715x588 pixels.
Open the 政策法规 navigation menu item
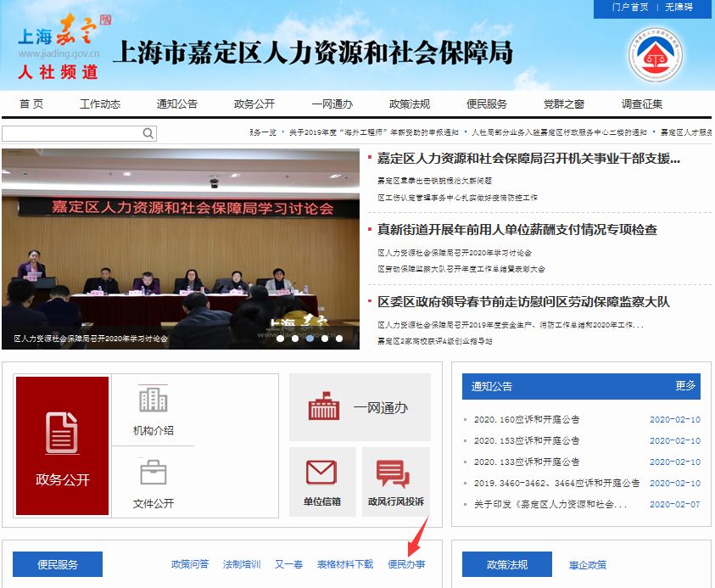pyautogui.click(x=409, y=104)
